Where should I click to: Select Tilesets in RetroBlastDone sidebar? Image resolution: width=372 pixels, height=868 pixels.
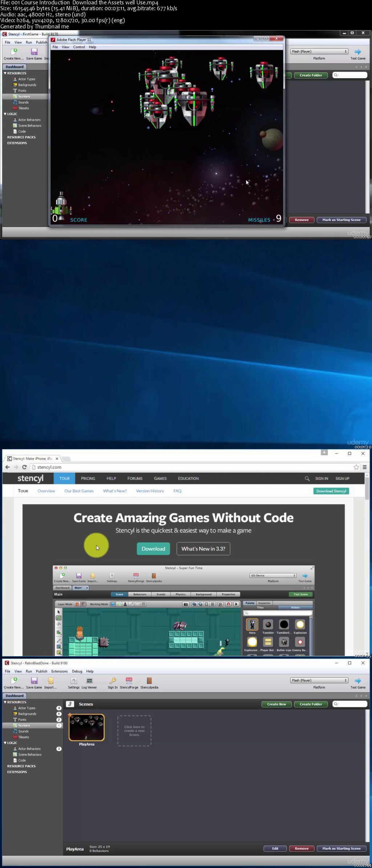[24, 737]
